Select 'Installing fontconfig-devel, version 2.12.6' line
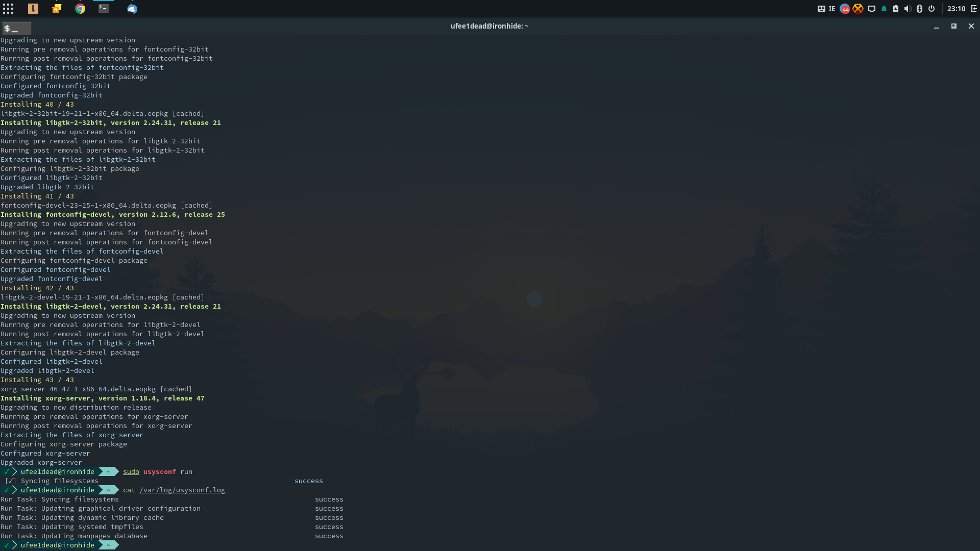The image size is (980, 551). coord(113,215)
